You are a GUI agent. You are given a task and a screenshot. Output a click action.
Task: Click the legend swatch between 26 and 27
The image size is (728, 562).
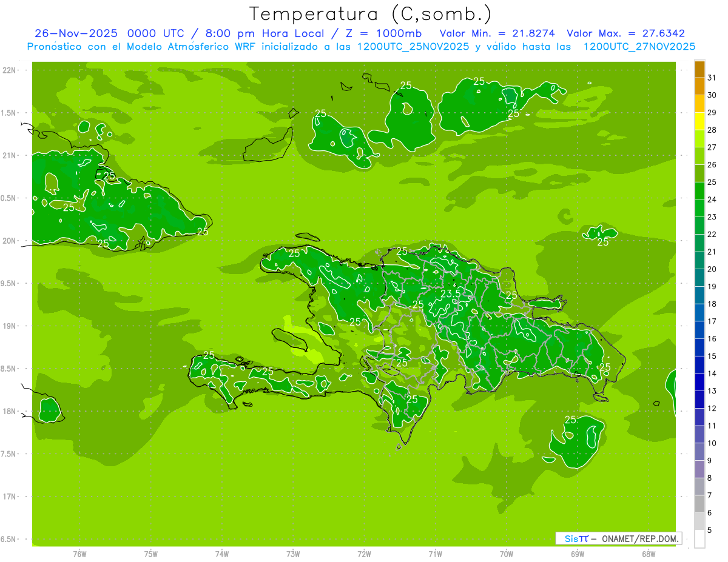pos(699,156)
